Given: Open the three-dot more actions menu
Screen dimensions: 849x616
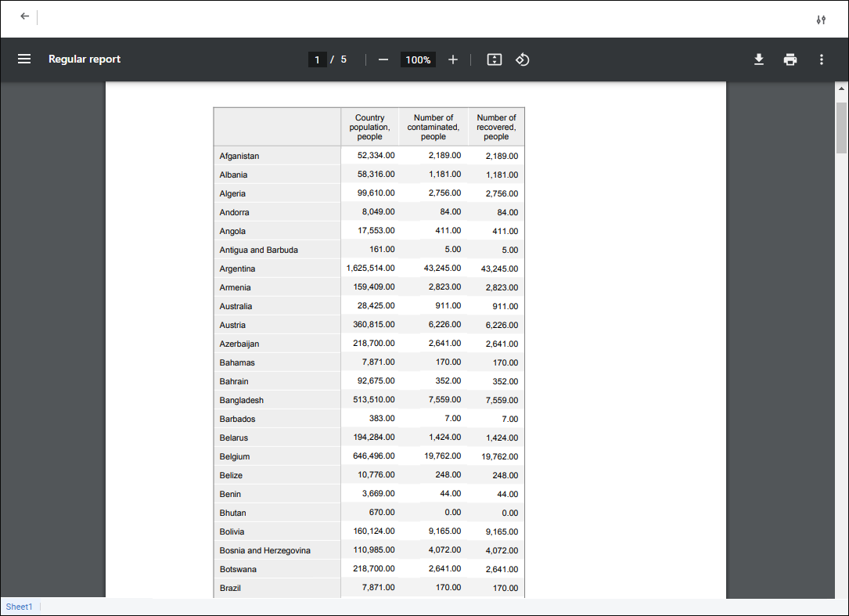Looking at the screenshot, I should [821, 59].
